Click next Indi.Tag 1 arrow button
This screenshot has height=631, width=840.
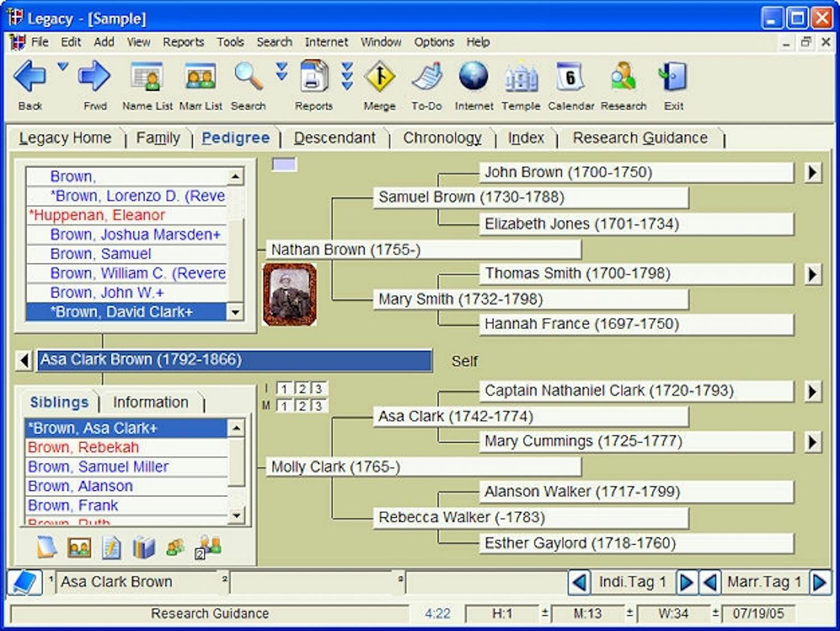point(686,582)
